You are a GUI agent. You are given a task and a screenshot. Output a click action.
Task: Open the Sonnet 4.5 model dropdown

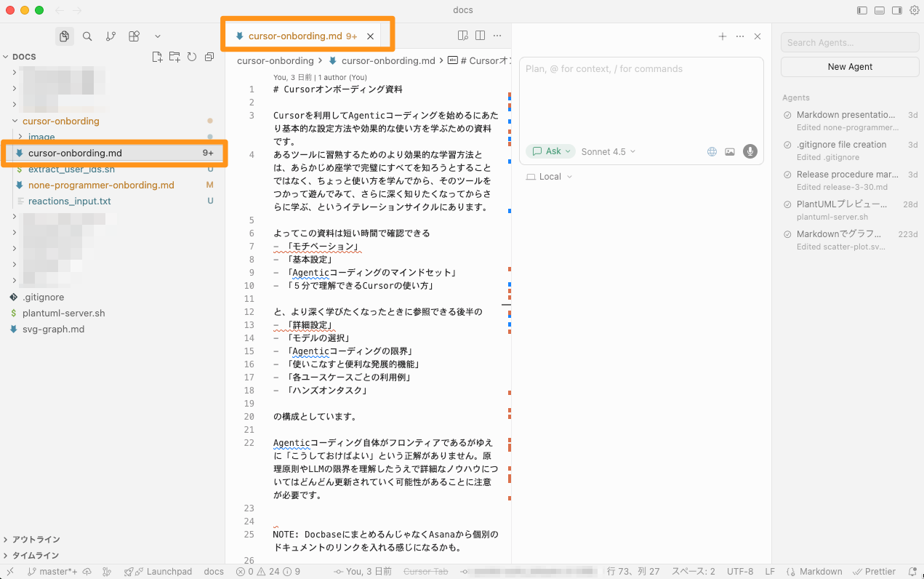tap(608, 151)
